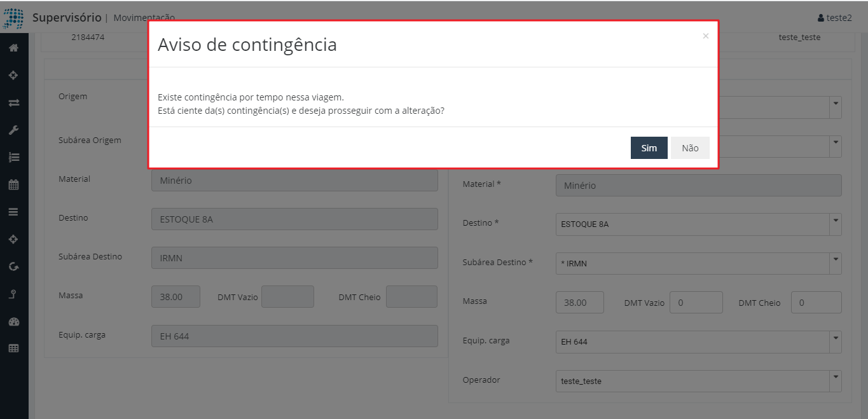The width and height of the screenshot is (868, 419).
Task: Click the editable DMT Vazio field containing 0
Action: pyautogui.click(x=696, y=303)
